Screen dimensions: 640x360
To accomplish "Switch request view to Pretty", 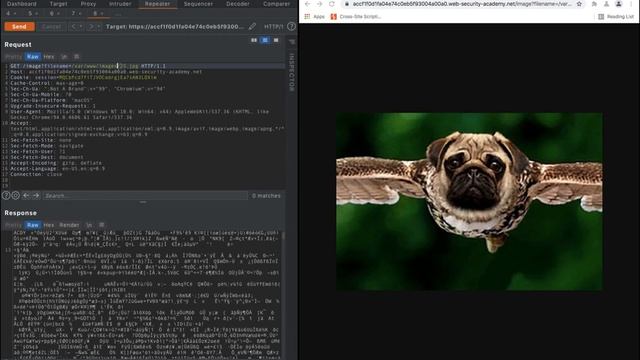I will pos(14,56).
